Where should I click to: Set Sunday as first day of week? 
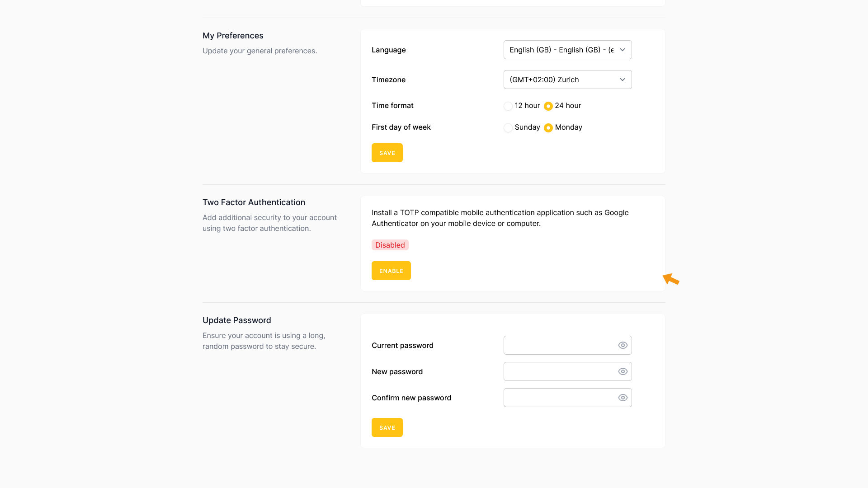point(508,128)
